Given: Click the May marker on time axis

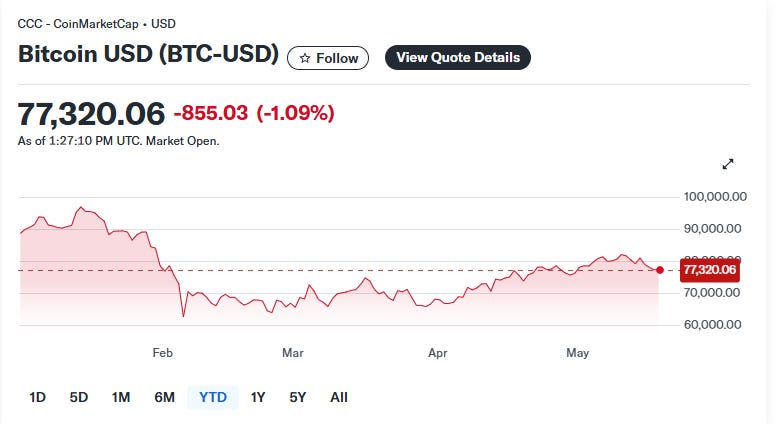Looking at the screenshot, I should pyautogui.click(x=577, y=353).
